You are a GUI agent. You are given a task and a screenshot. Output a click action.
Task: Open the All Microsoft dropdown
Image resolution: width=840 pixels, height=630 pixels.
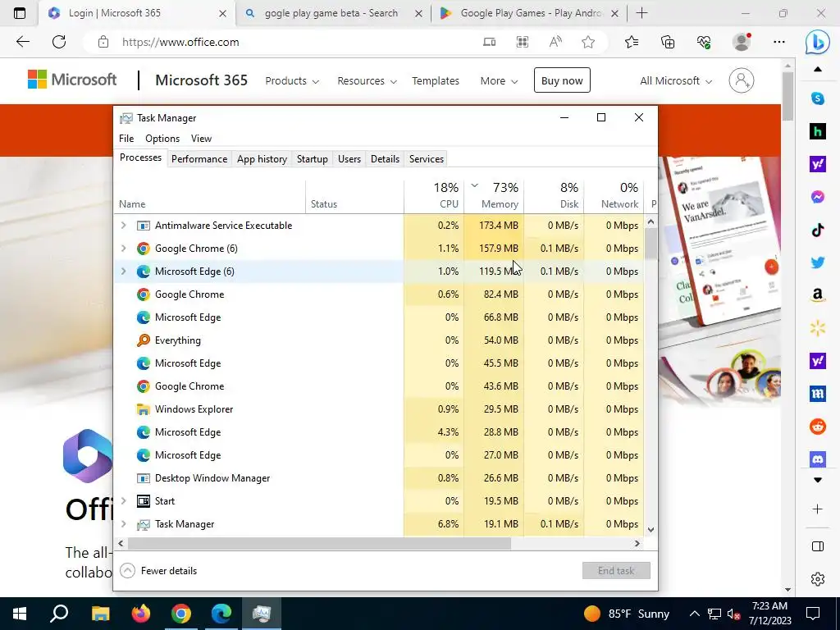click(x=676, y=81)
